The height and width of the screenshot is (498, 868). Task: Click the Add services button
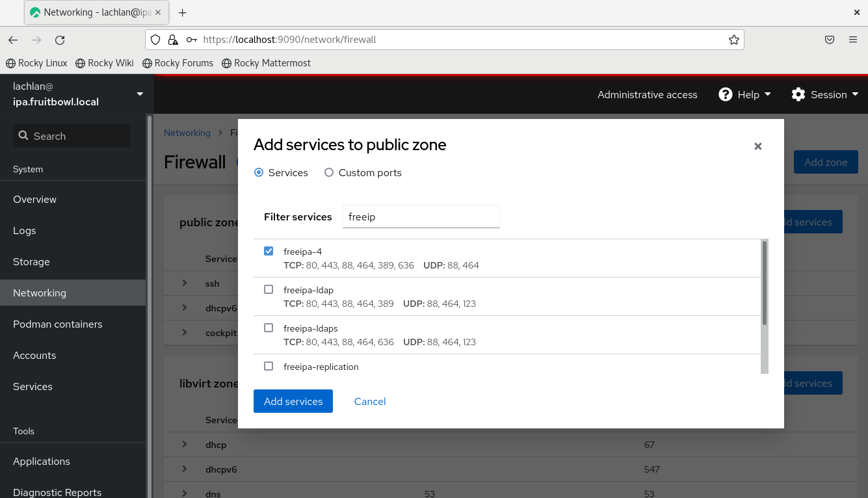click(x=293, y=402)
